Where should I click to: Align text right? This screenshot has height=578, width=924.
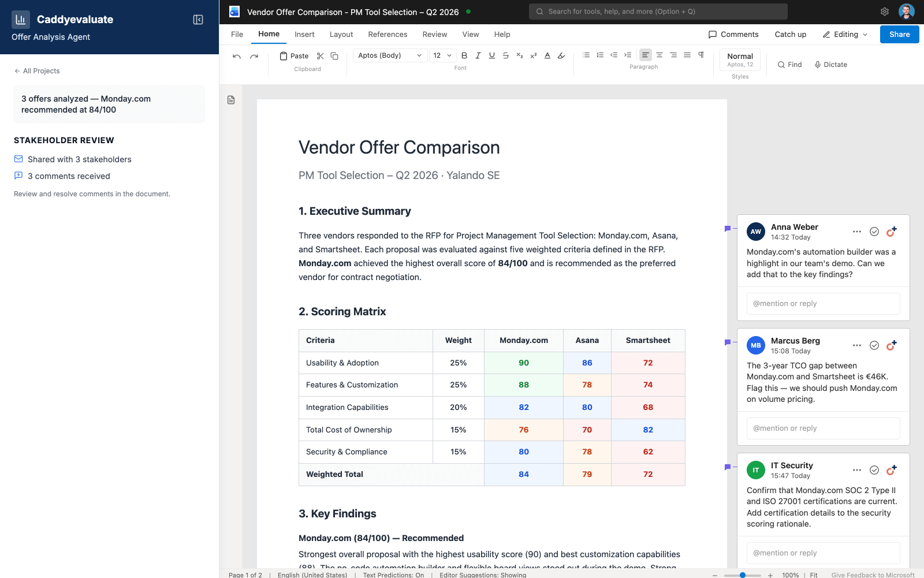[673, 55]
